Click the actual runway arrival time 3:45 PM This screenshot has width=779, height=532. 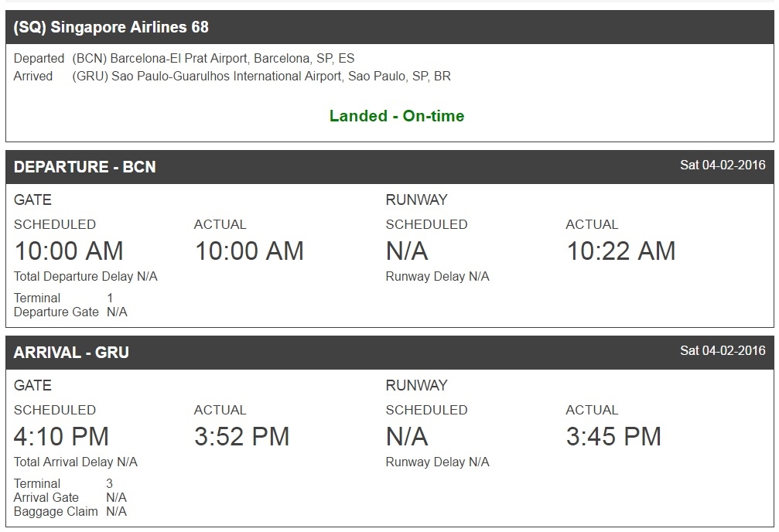(613, 436)
